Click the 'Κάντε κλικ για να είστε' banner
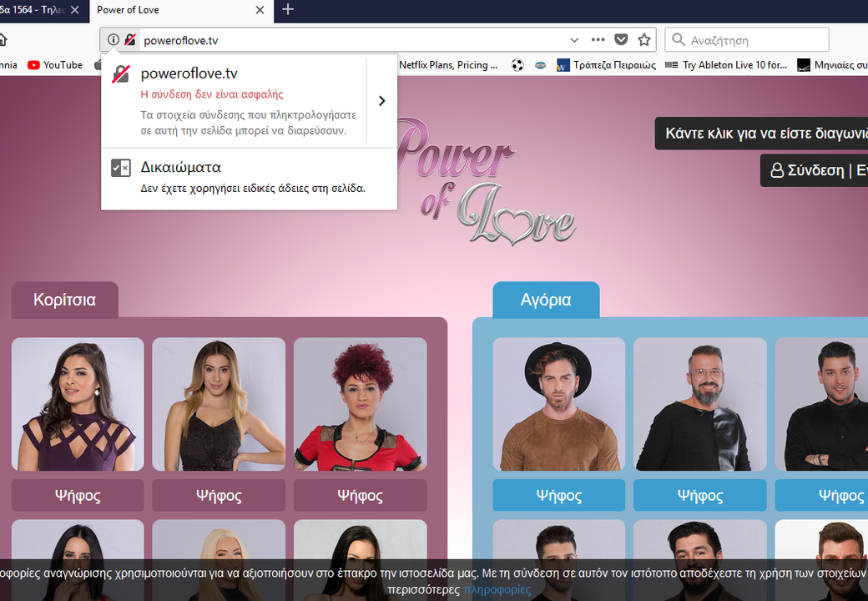868x601 pixels. click(762, 134)
